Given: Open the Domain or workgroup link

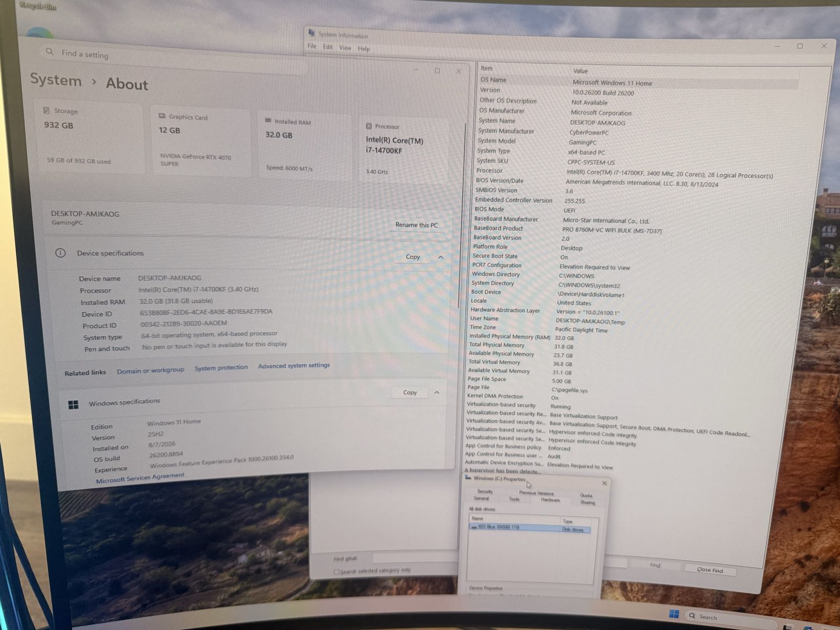Looking at the screenshot, I should (x=150, y=370).
